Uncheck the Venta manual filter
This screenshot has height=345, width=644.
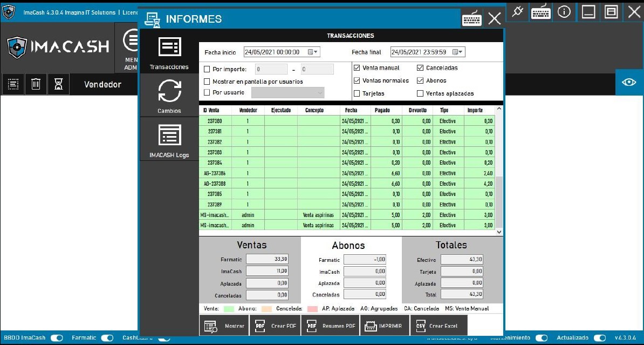[358, 67]
